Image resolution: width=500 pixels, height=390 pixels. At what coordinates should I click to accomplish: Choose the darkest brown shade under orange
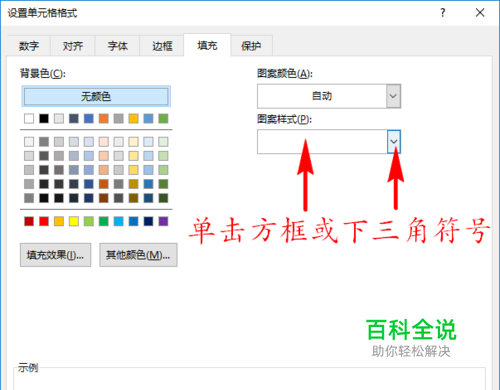pos(104,198)
